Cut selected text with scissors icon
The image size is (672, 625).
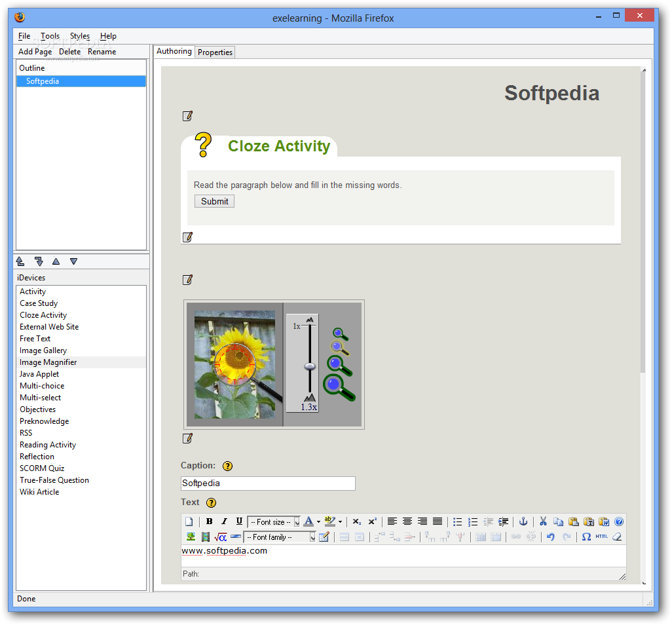[543, 521]
